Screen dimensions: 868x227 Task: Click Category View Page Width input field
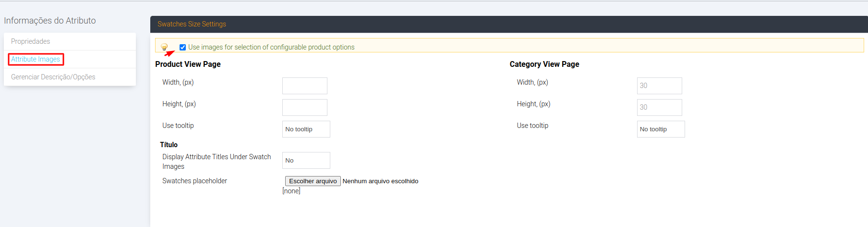660,86
